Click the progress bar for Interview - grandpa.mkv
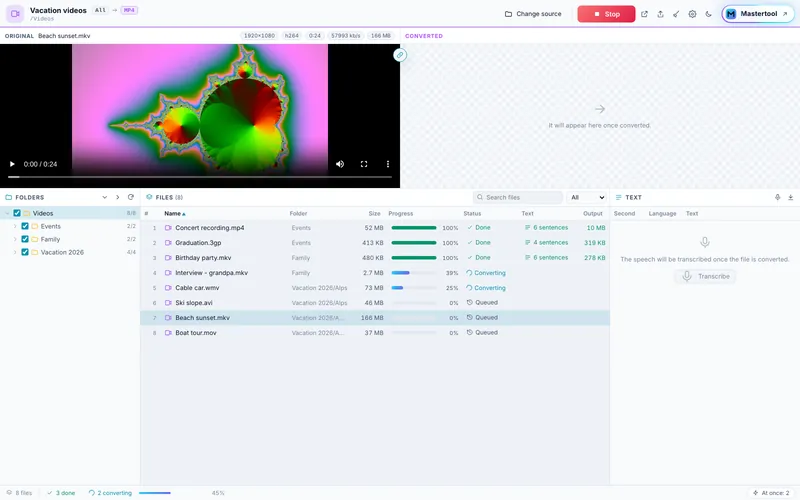Image resolution: width=800 pixels, height=500 pixels. click(x=414, y=273)
